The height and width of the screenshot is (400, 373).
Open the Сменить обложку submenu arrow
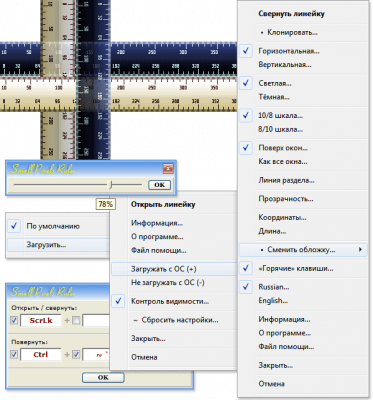click(360, 250)
